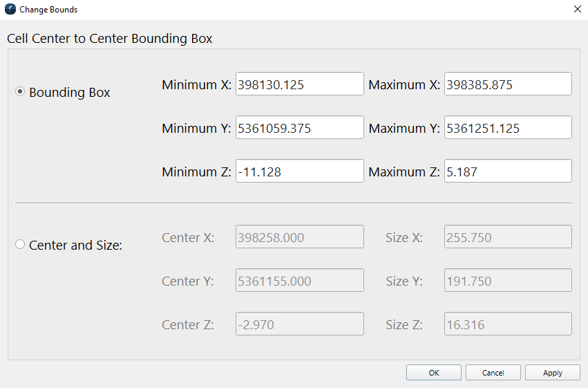Close the Change Bounds dialog
588x388 pixels.
tap(577, 10)
